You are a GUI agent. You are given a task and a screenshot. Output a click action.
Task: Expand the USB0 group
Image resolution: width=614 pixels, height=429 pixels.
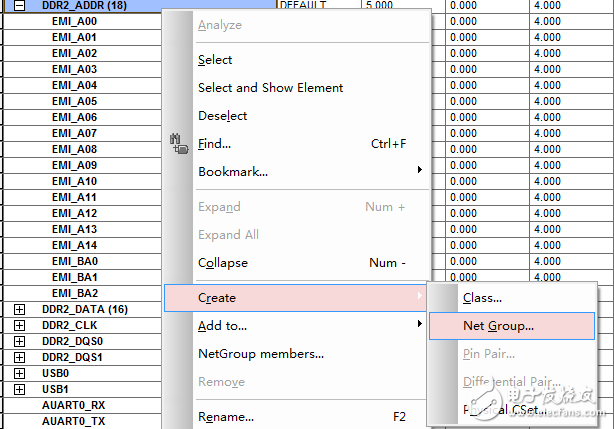[19, 373]
